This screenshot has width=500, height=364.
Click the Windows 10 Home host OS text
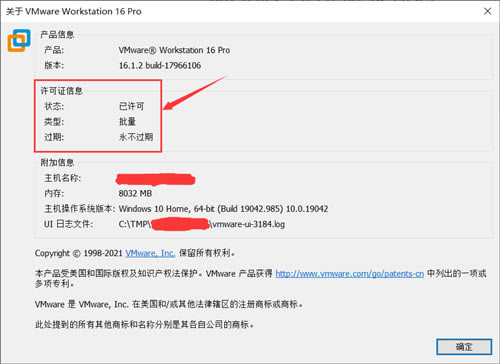(223, 209)
